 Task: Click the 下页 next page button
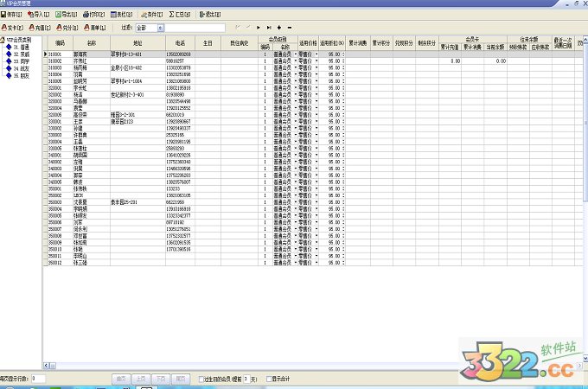(161, 379)
